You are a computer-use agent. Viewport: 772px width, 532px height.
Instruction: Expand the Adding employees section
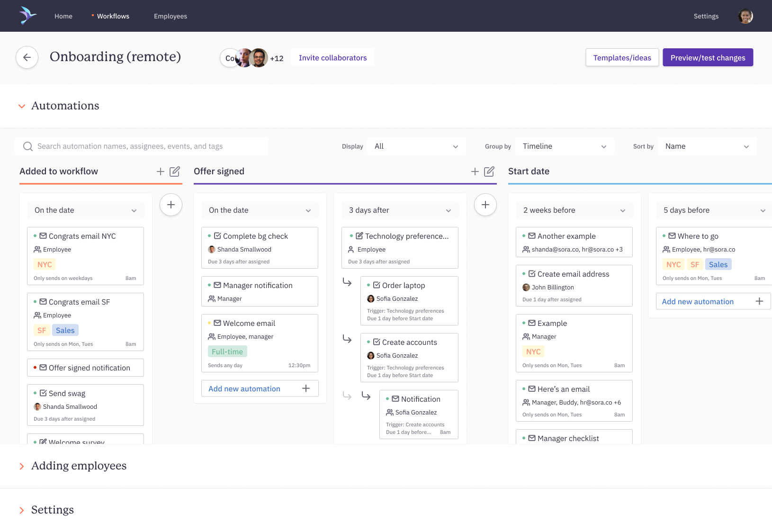[x=79, y=466]
